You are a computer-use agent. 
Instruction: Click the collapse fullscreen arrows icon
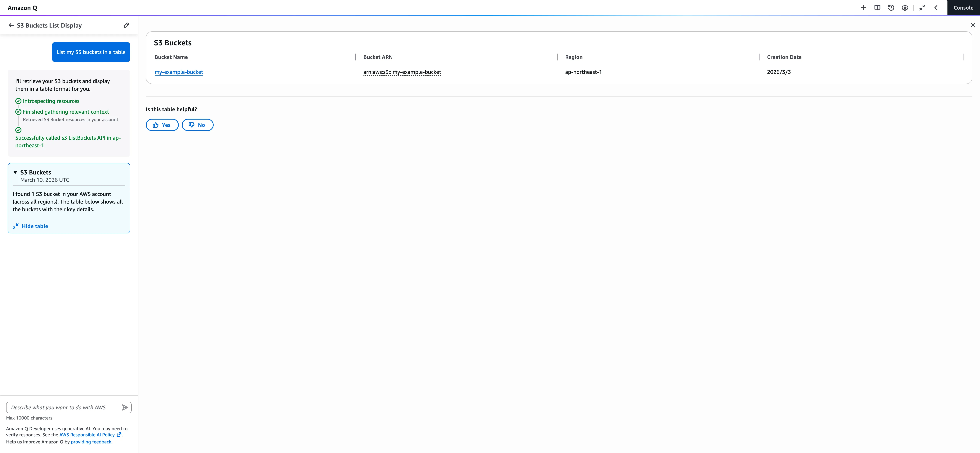point(922,8)
